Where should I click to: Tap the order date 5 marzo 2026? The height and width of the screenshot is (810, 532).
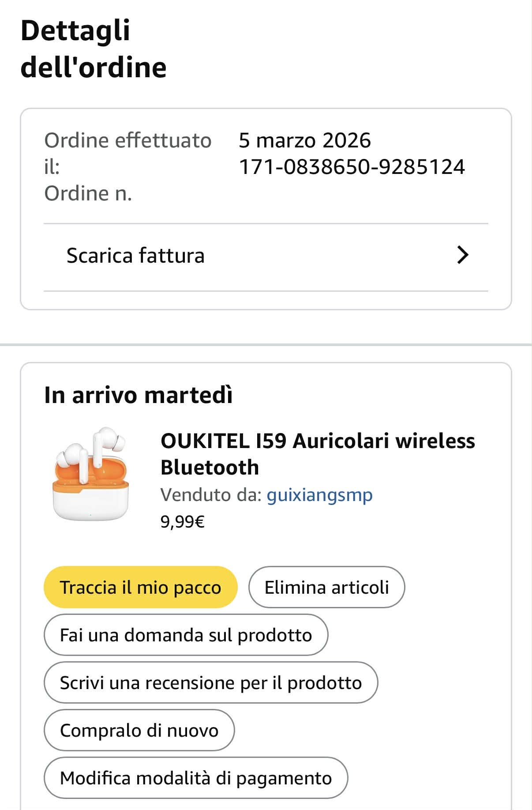click(x=304, y=140)
